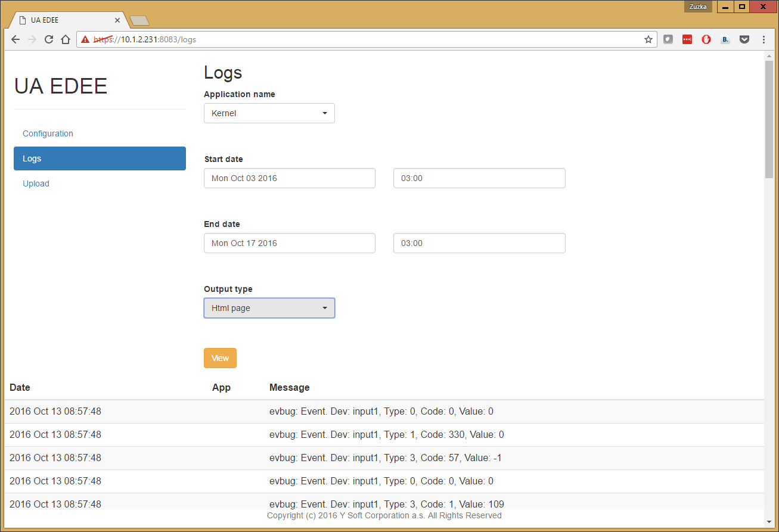Image resolution: width=779 pixels, height=532 pixels.
Task: Click the Start date field Mon Oct 03 2016
Action: 290,178
